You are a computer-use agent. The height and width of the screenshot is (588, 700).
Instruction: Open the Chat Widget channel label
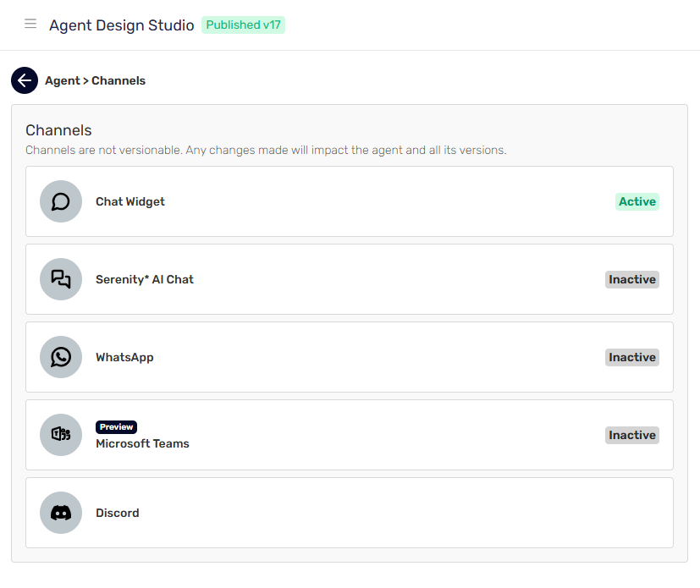point(130,201)
